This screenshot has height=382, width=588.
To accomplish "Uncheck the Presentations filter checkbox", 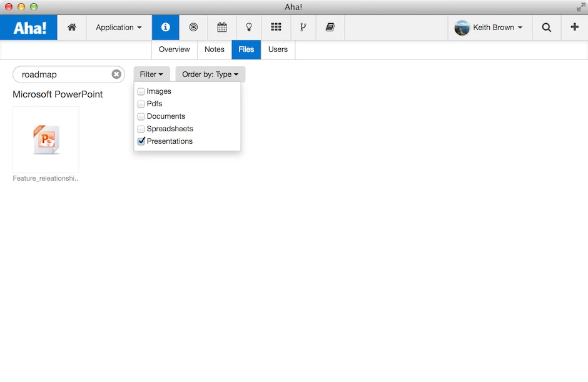I will point(141,141).
